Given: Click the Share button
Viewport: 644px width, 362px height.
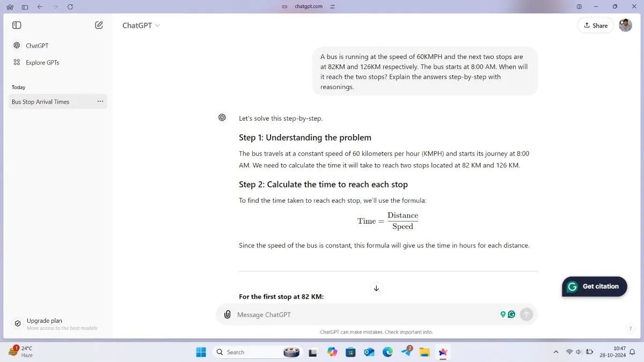Looking at the screenshot, I should tap(595, 25).
